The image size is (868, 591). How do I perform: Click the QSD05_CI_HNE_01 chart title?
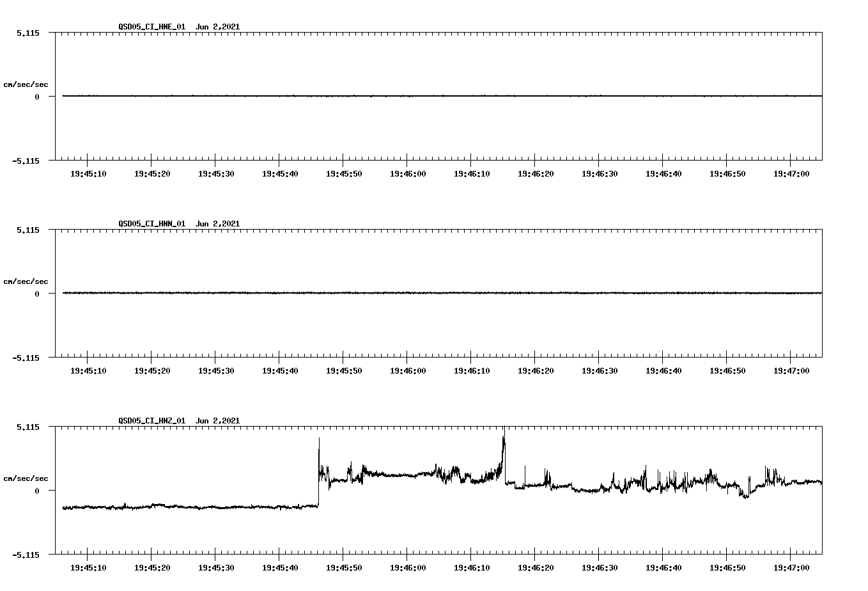179,27
